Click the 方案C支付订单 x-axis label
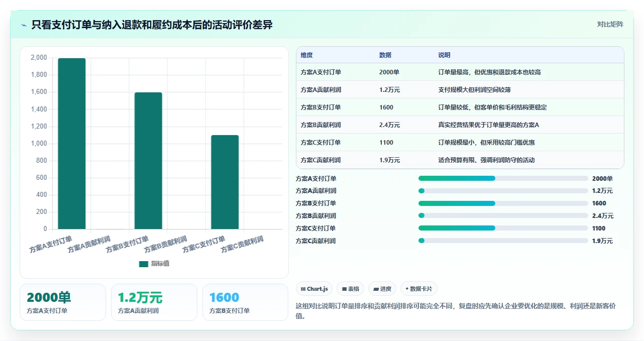644x341 pixels. click(x=204, y=244)
